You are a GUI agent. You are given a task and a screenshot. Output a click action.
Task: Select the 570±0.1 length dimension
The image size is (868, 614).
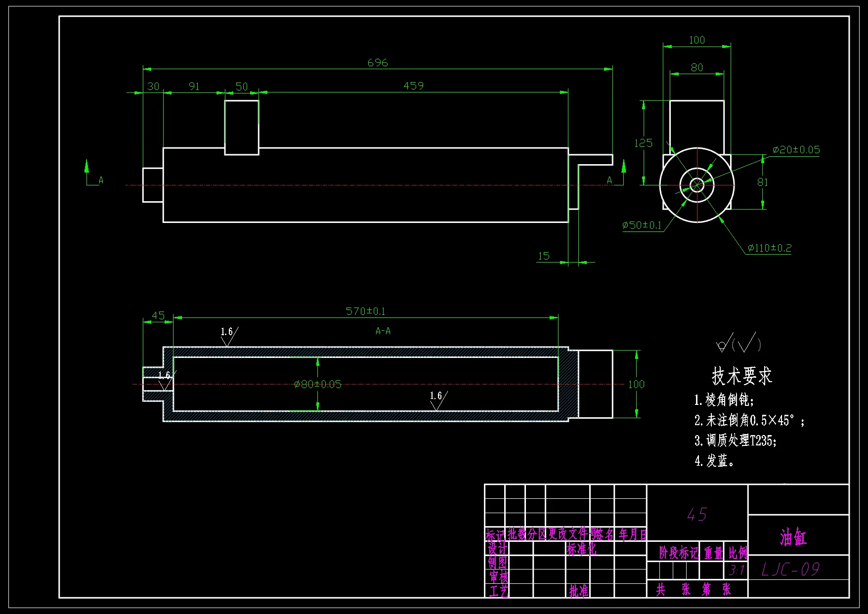coord(365,311)
